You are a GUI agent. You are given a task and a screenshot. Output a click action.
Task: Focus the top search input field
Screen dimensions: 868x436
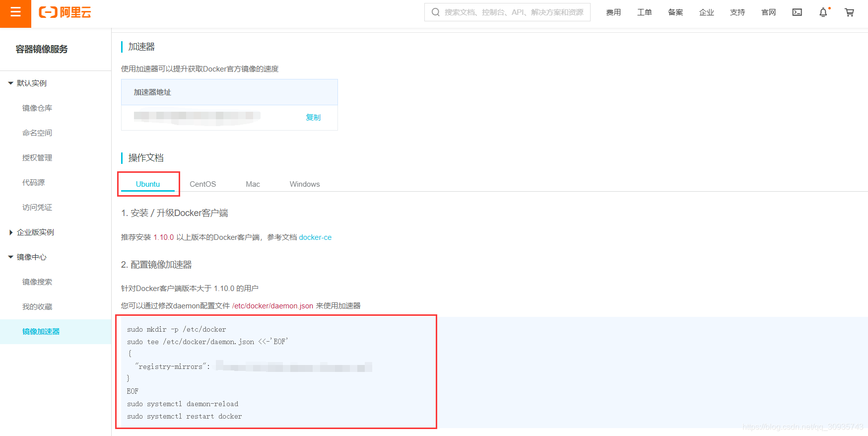coord(507,12)
